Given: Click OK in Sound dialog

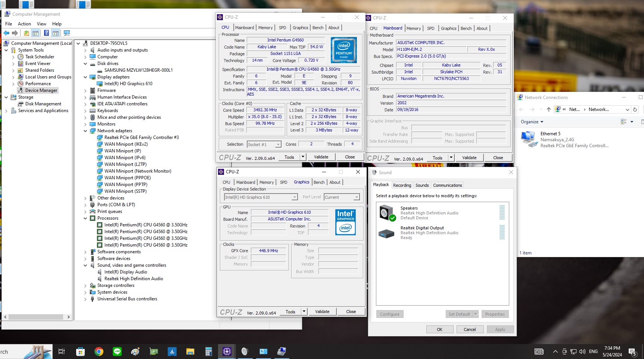Looking at the screenshot, I should (x=439, y=329).
